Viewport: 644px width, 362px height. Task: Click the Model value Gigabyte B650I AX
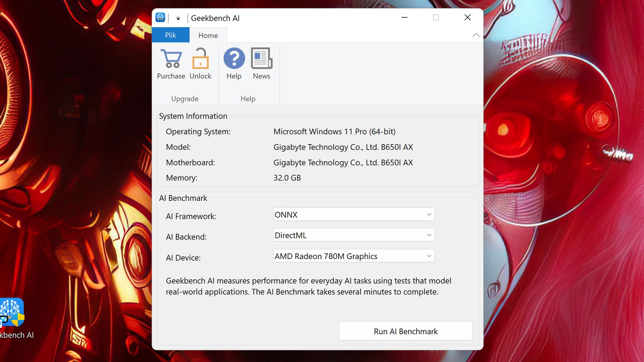(343, 147)
